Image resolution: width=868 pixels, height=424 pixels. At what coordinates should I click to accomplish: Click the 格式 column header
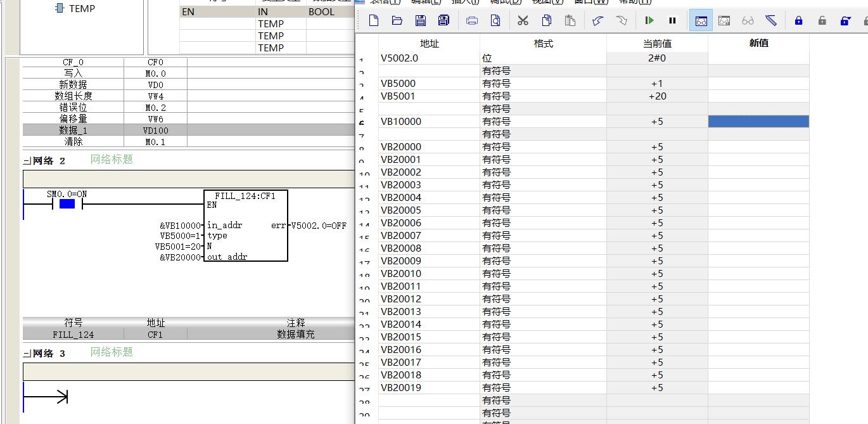tap(544, 43)
